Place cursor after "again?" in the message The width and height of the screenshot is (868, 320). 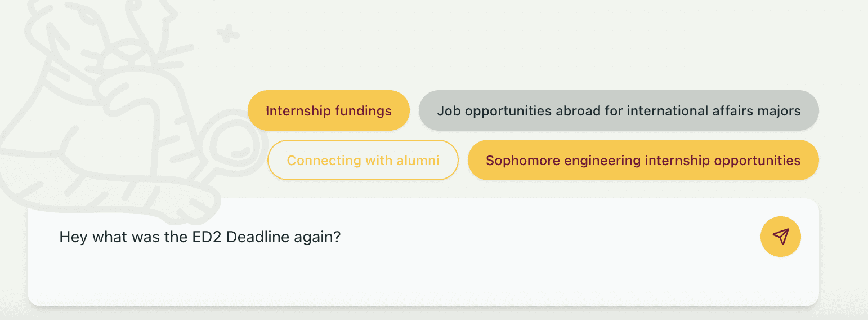click(x=342, y=237)
